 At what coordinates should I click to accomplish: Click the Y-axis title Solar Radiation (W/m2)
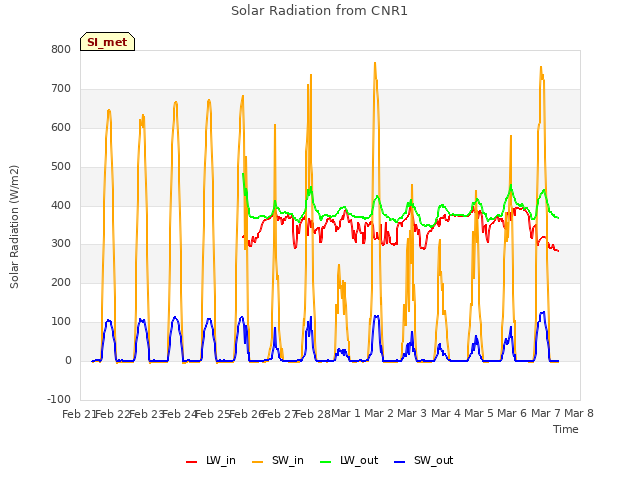(x=14, y=227)
